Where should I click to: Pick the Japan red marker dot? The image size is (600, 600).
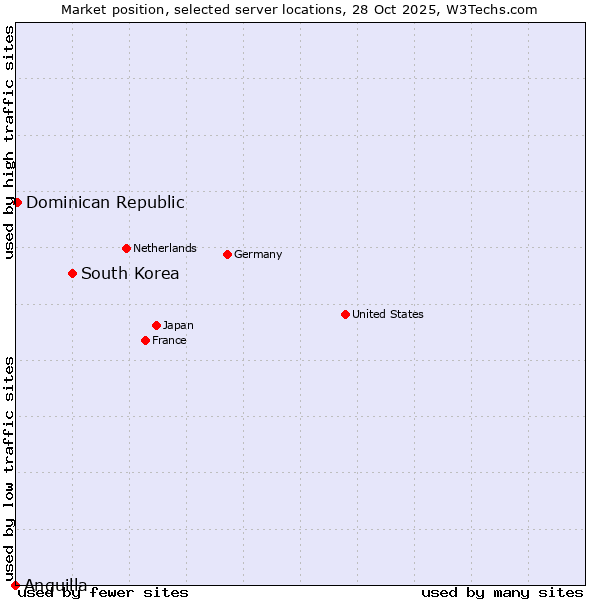(x=156, y=325)
